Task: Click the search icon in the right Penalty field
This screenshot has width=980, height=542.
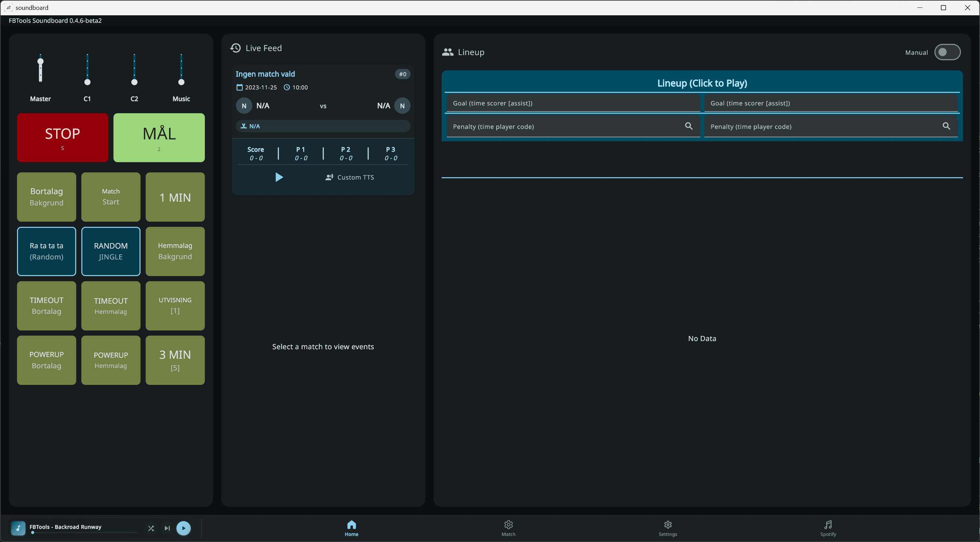Action: point(947,126)
